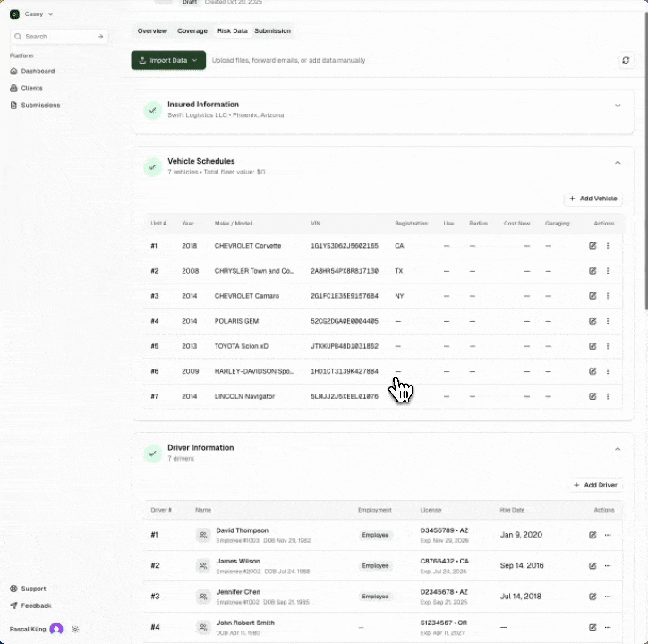This screenshot has height=644, width=648.
Task: Open more actions for vehicle #7 Lincoln Navigator
Action: coord(608,396)
